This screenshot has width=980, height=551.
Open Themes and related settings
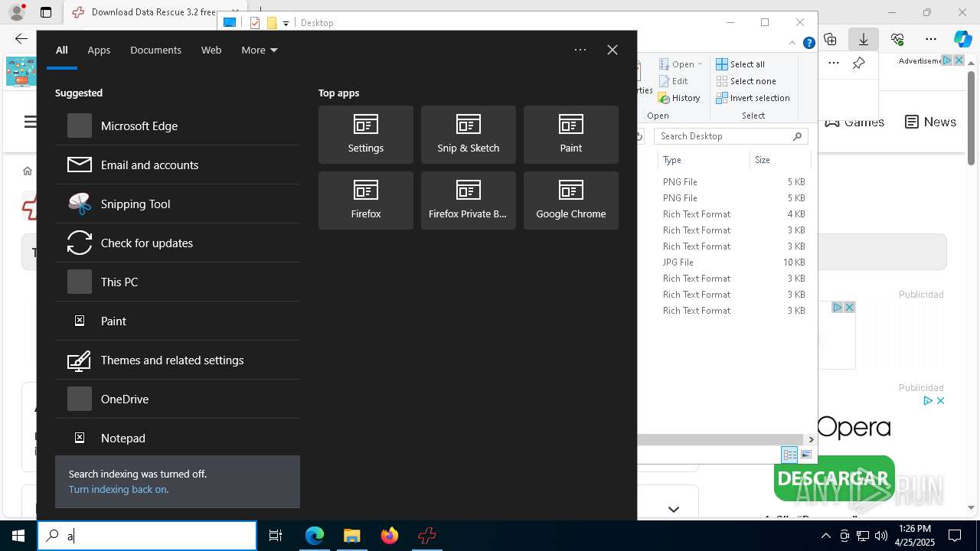(x=178, y=360)
